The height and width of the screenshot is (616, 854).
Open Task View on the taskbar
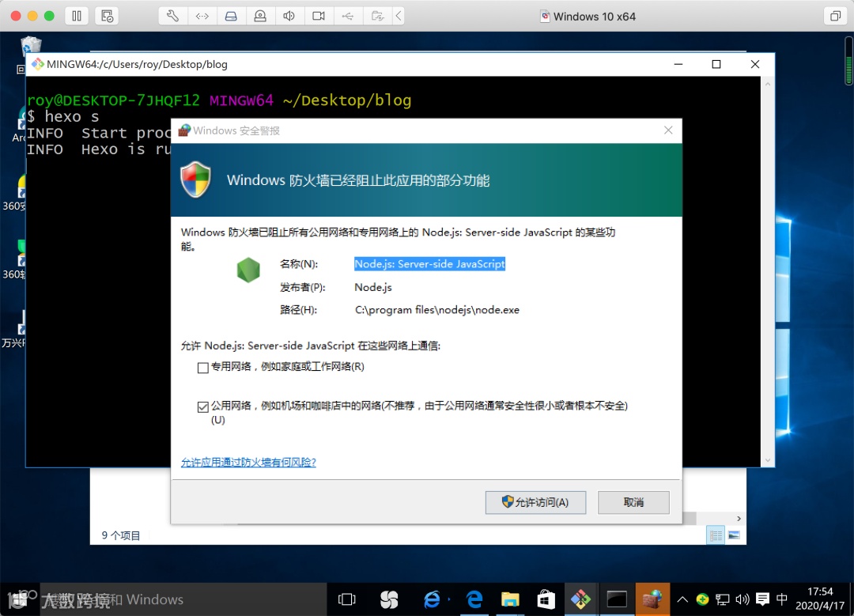pos(347,599)
